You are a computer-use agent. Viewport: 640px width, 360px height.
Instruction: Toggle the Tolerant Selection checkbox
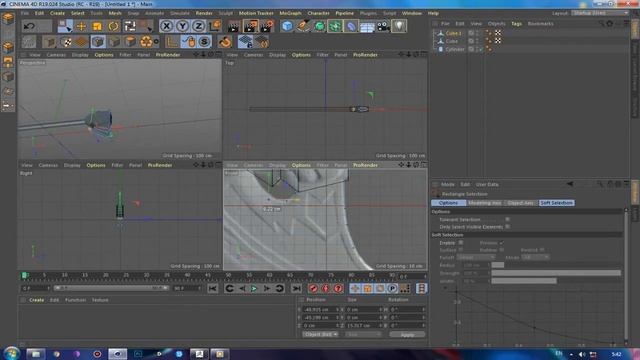pos(507,219)
